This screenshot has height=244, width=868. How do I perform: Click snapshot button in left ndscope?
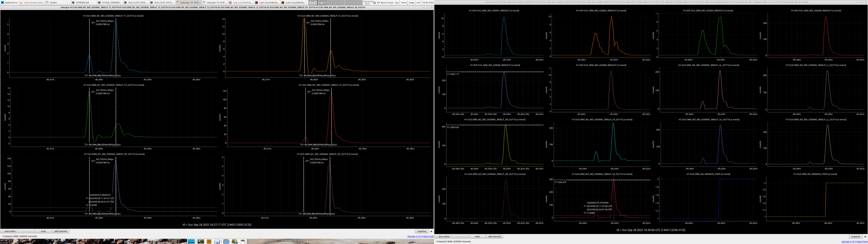421,231
